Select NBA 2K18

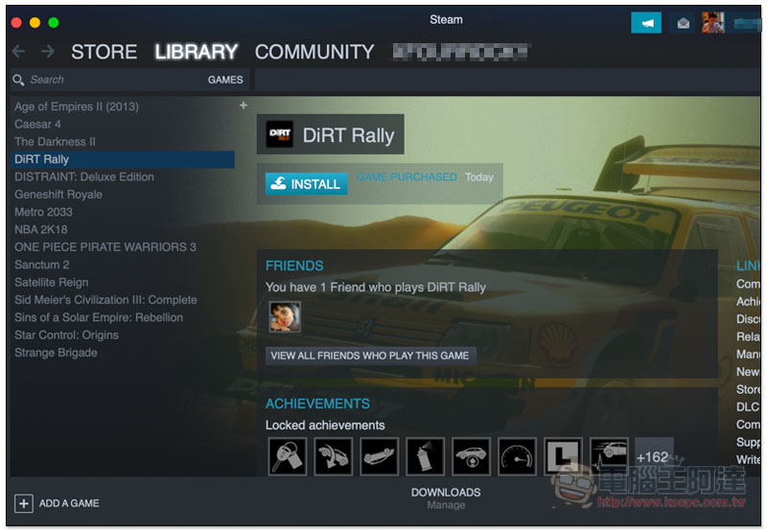[x=41, y=230]
